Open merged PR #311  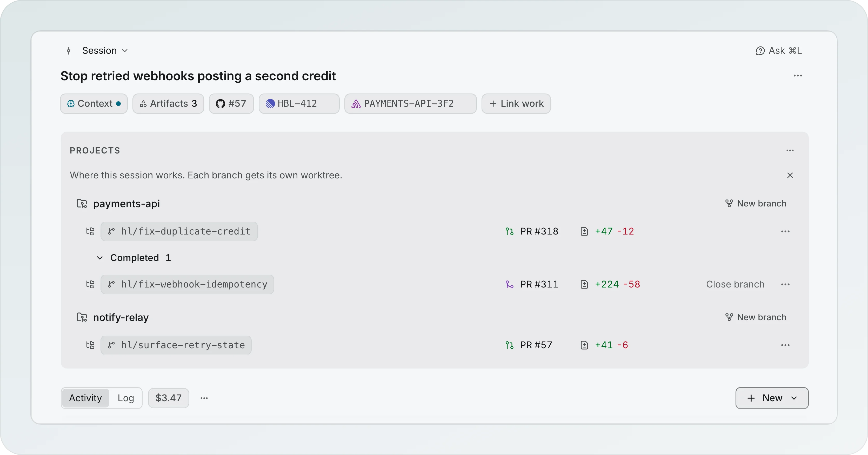(532, 284)
